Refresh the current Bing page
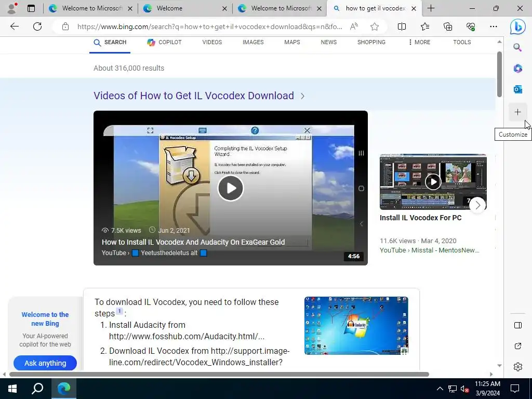Screen dimensions: 532x399 [x=37, y=26]
